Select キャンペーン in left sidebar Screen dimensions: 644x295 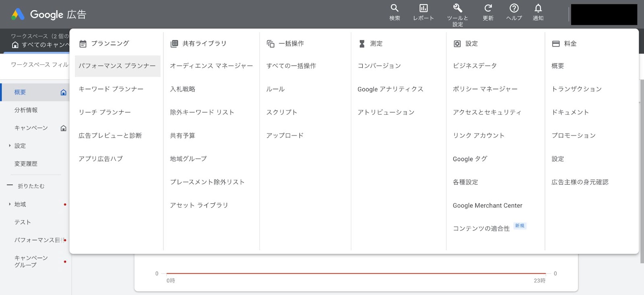31,128
